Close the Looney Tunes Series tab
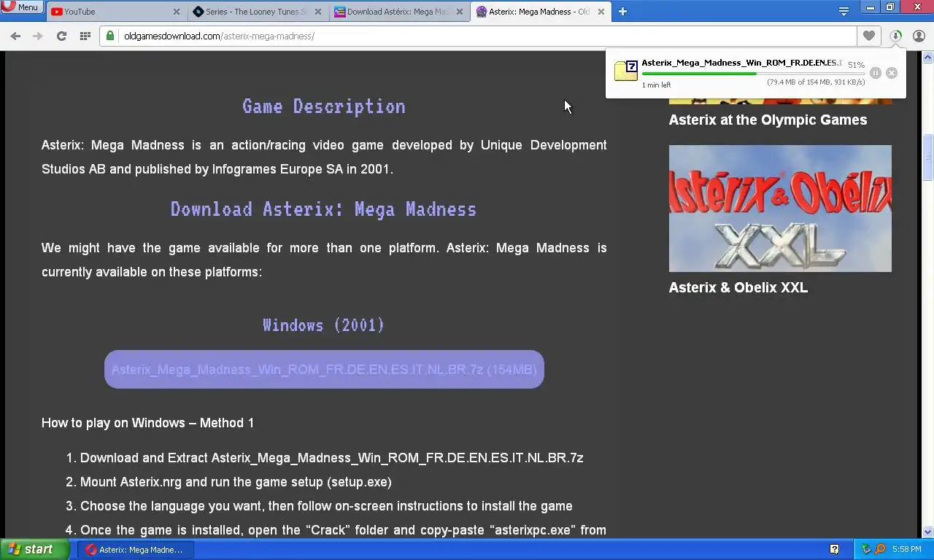This screenshot has height=560, width=934. [x=318, y=12]
